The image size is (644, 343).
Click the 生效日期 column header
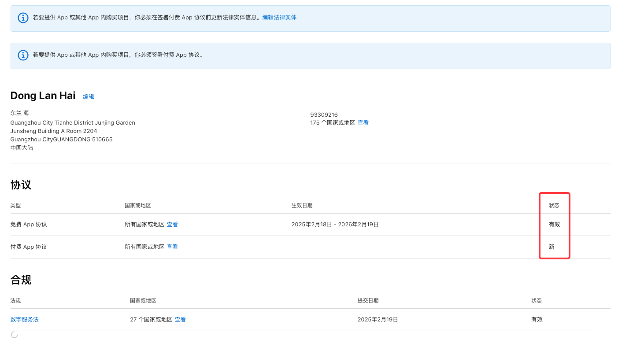pyautogui.click(x=302, y=206)
